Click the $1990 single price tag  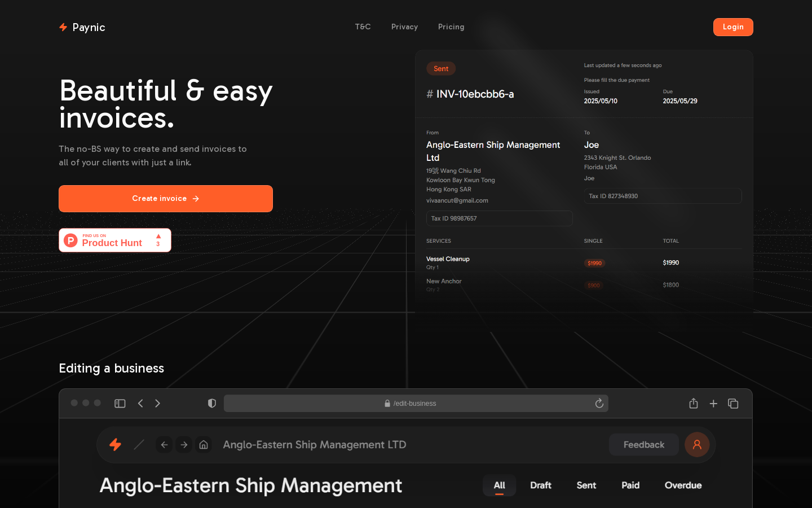click(x=594, y=263)
